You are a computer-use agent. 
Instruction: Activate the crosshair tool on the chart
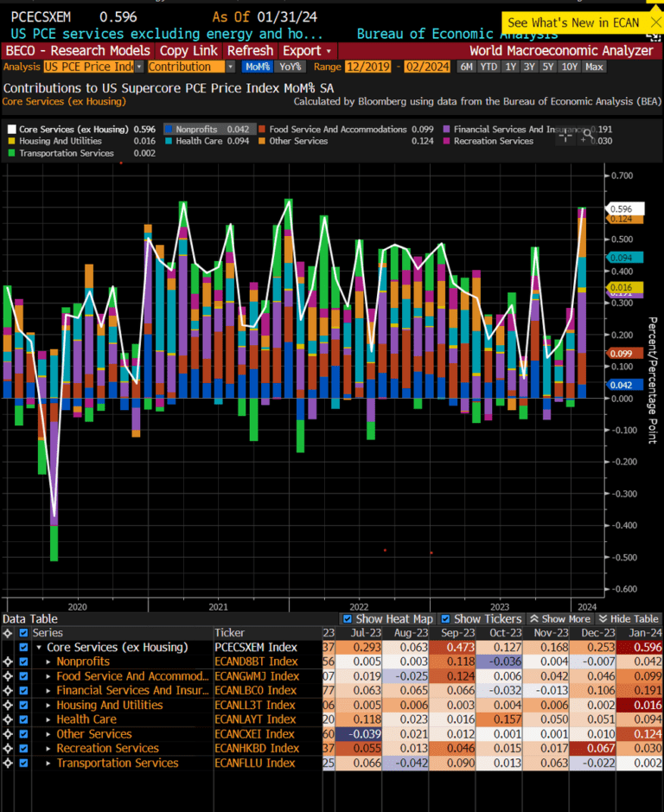(x=566, y=134)
